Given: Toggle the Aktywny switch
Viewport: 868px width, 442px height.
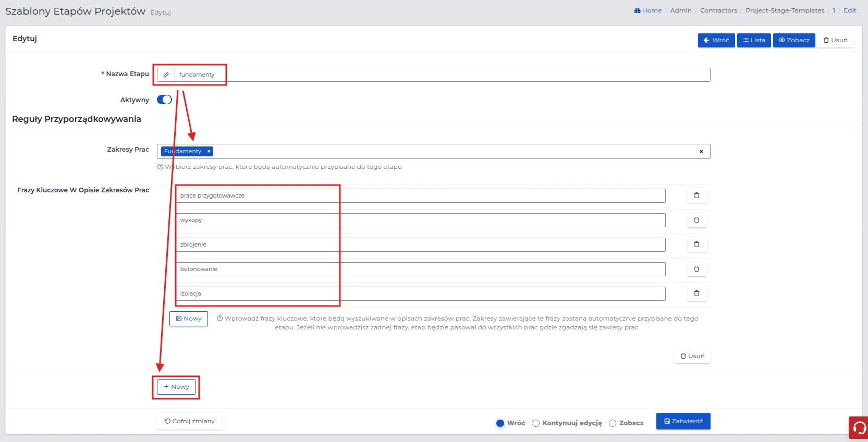Looking at the screenshot, I should pos(164,100).
